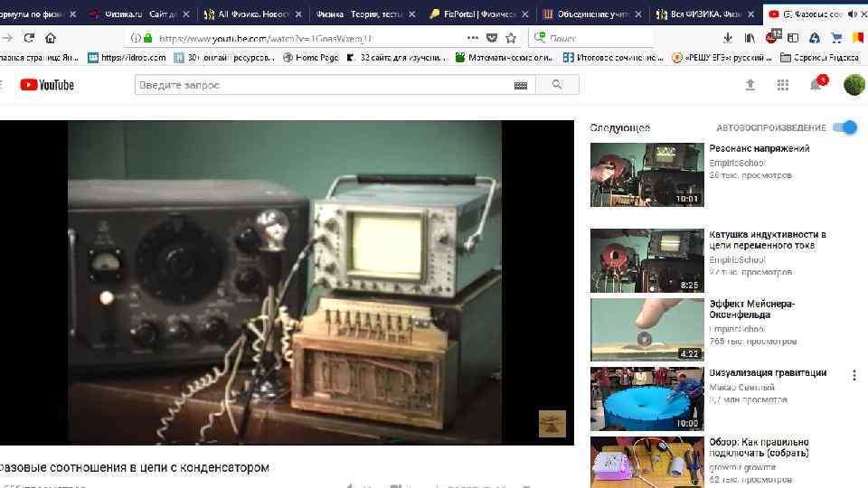Click the YouTube search magnifier button

coord(557,85)
